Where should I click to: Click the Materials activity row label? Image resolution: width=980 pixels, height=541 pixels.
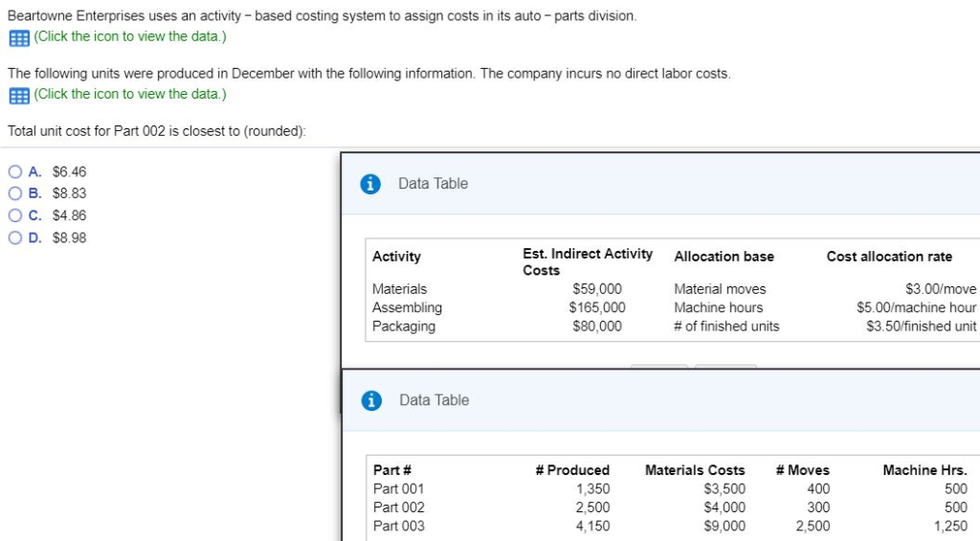(399, 289)
